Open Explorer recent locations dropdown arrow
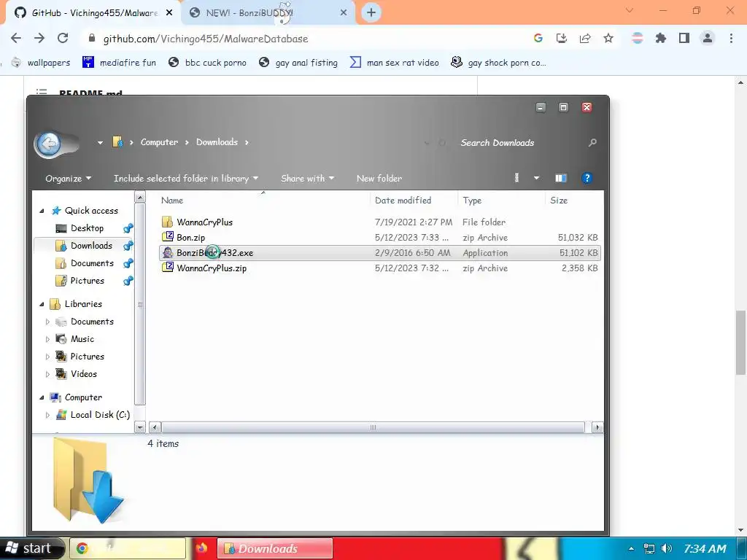747x560 pixels. 100,142
